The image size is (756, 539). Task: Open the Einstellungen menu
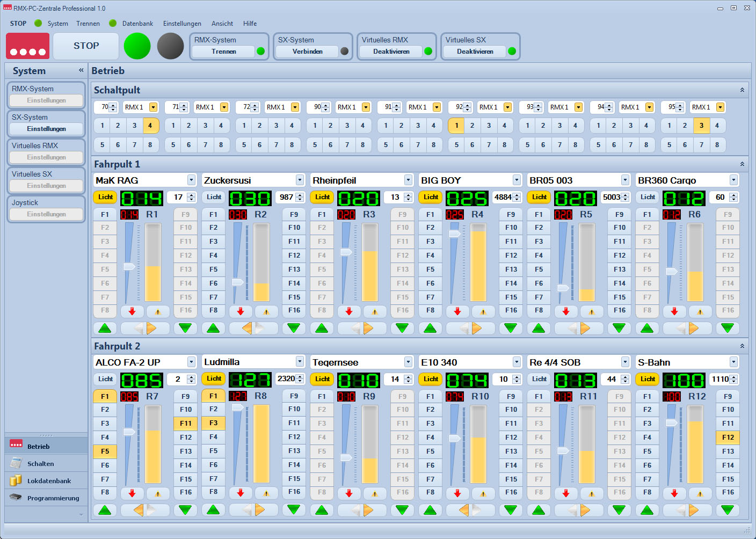182,24
